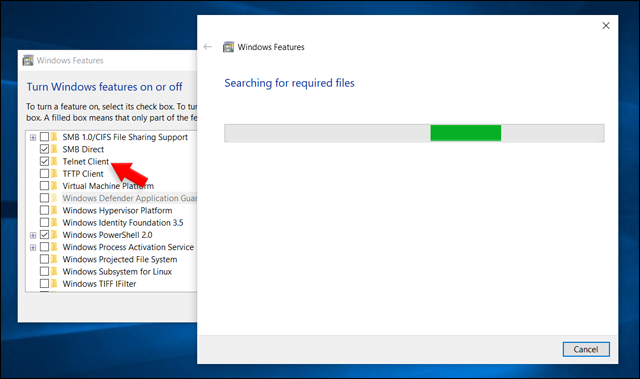Close the Searching for required files dialog

606,26
